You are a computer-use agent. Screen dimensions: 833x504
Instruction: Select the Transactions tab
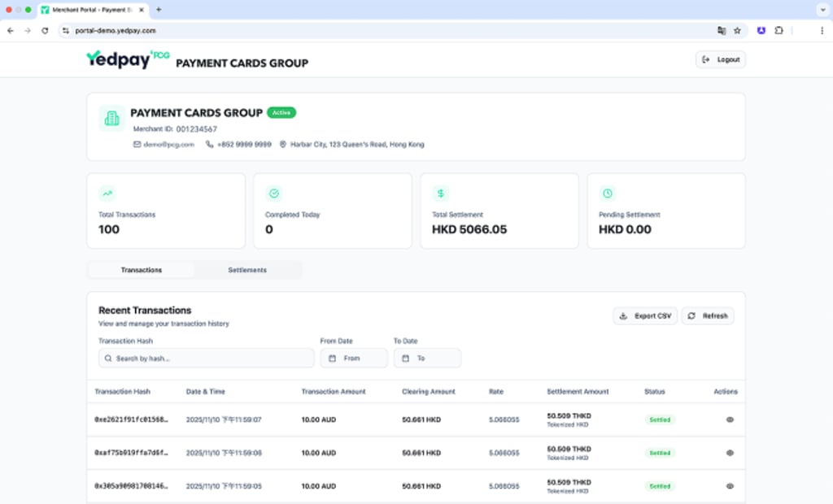[141, 269]
